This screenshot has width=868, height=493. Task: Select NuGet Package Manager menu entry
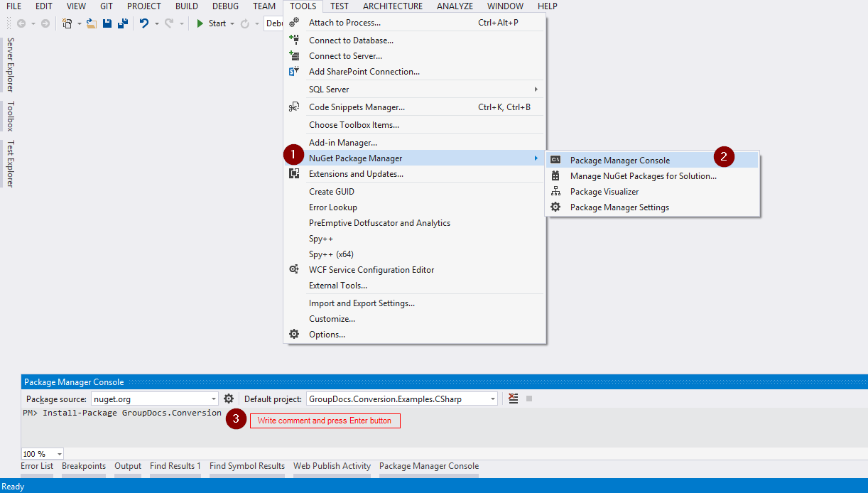click(x=415, y=158)
